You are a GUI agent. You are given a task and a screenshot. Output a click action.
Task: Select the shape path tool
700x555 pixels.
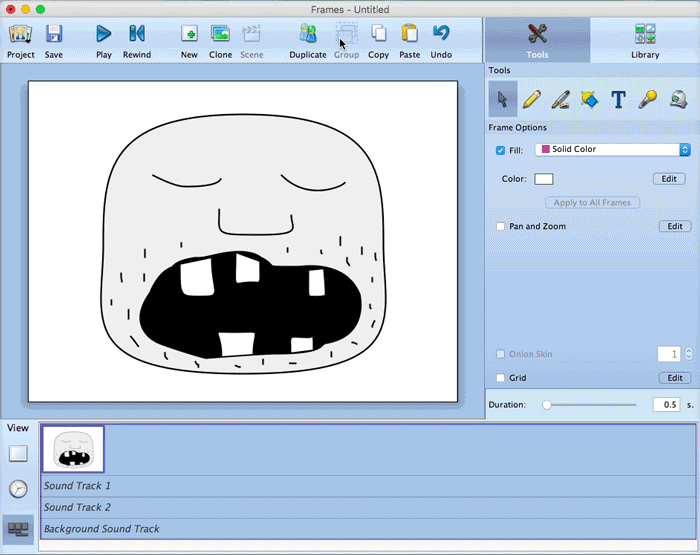[589, 99]
